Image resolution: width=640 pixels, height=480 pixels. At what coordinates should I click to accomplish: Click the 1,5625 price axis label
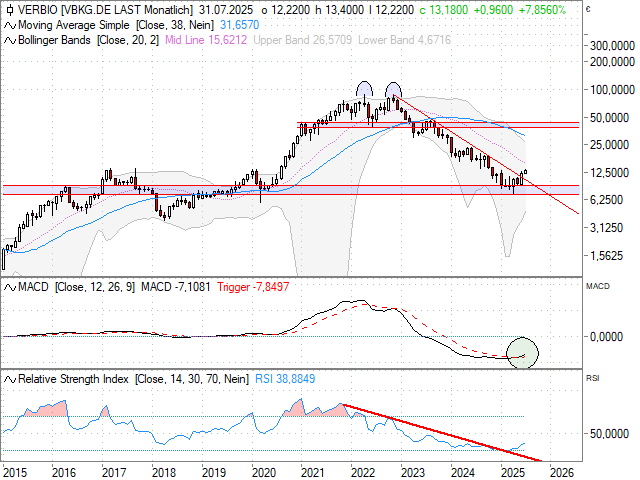[607, 256]
